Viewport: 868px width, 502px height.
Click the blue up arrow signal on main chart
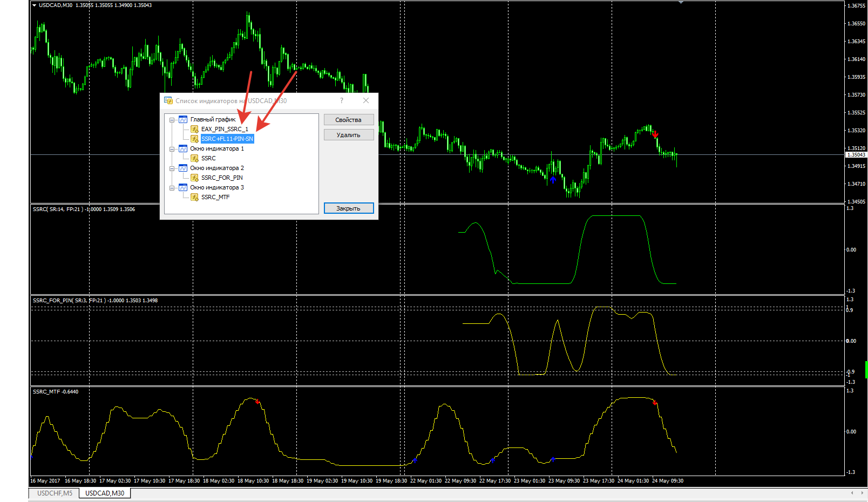point(553,179)
